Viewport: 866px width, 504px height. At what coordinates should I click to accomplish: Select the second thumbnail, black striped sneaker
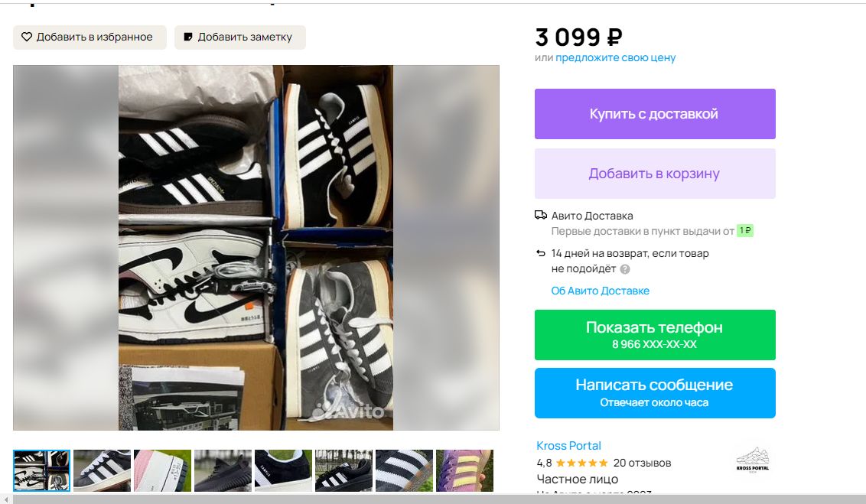pos(102,470)
